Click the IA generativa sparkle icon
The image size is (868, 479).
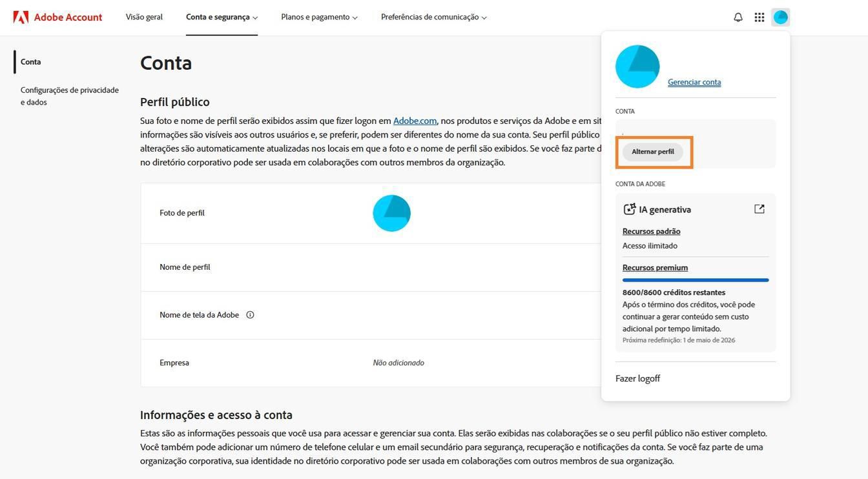[629, 209]
